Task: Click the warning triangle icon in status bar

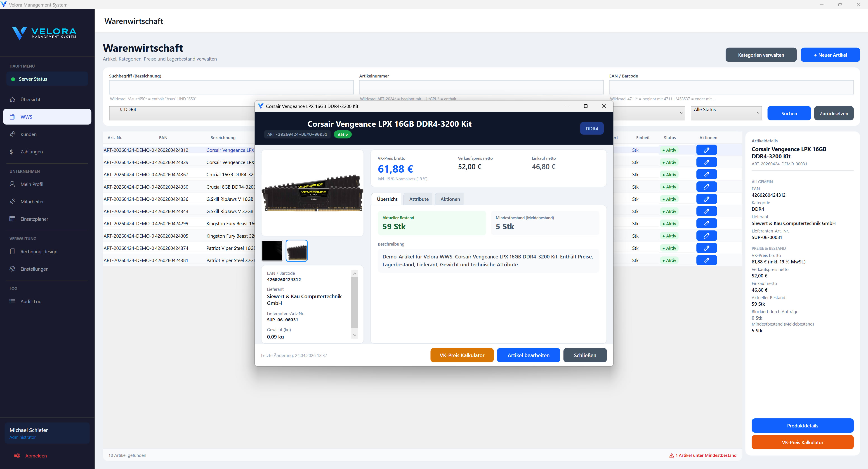Action: tap(672, 455)
